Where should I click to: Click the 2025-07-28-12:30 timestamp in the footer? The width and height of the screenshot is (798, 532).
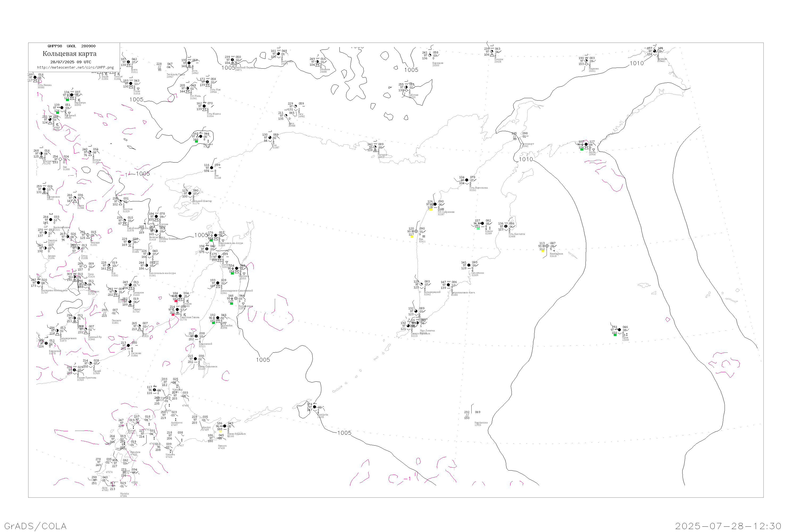(728, 526)
